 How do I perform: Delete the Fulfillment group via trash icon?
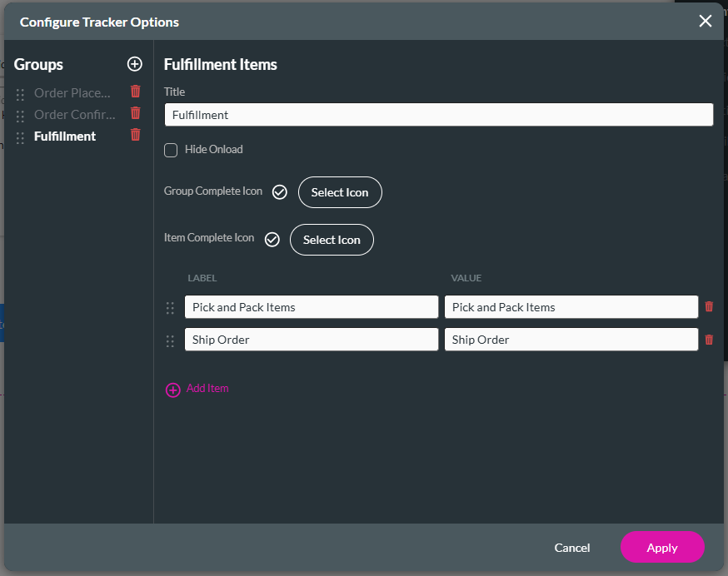point(135,136)
